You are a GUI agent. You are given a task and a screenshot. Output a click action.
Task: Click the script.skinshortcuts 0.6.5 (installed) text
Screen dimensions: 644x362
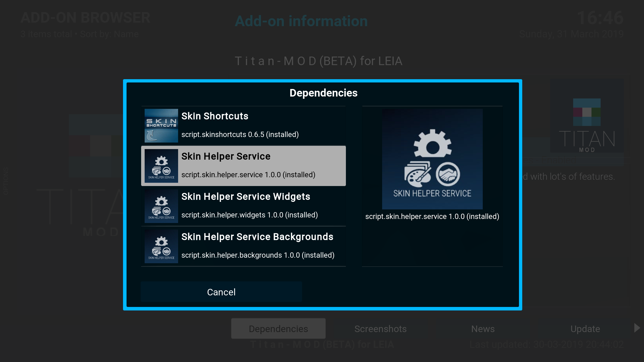click(240, 134)
